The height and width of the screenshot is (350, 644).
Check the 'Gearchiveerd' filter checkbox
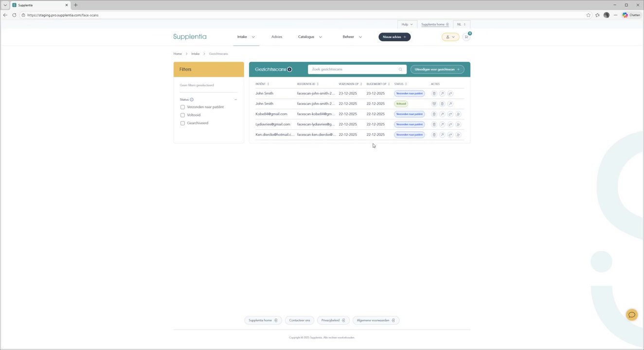(182, 123)
